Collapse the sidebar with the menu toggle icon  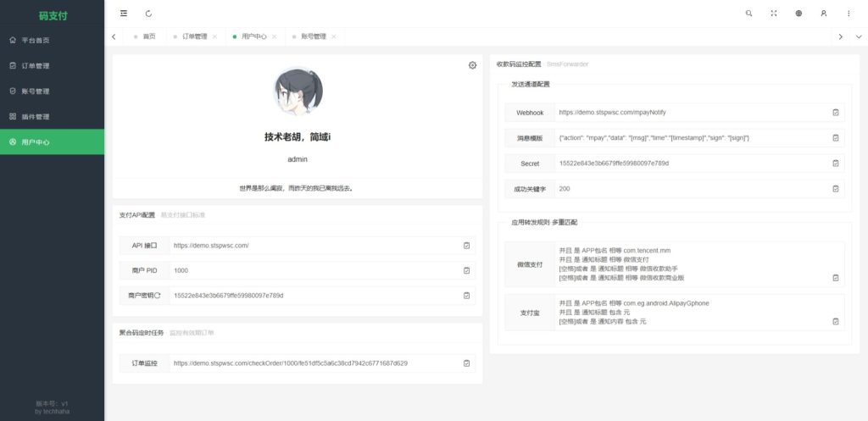[x=124, y=14]
